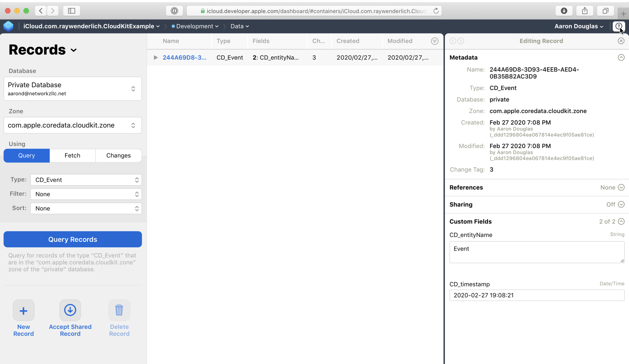Switch to Fetch mode
This screenshot has height=364, width=629.
coord(72,156)
